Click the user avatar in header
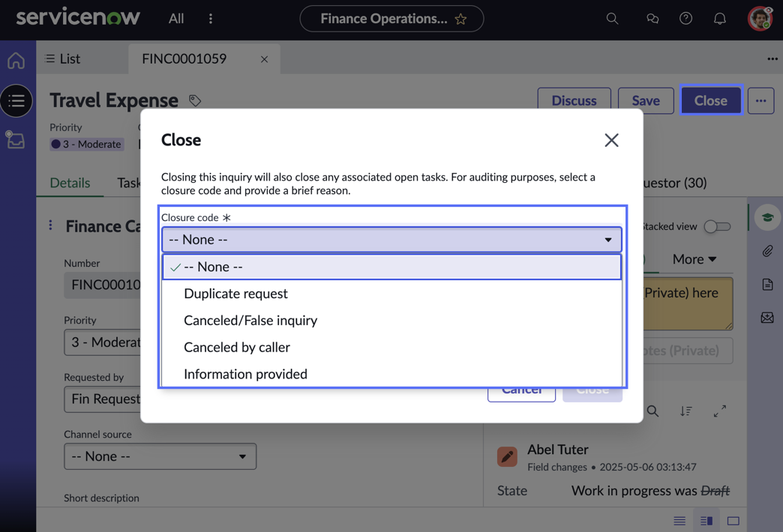This screenshot has width=783, height=532. coord(760,19)
